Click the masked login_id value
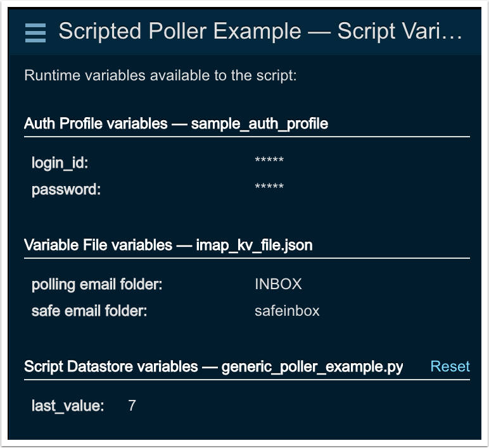The height and width of the screenshot is (448, 489). click(x=269, y=161)
